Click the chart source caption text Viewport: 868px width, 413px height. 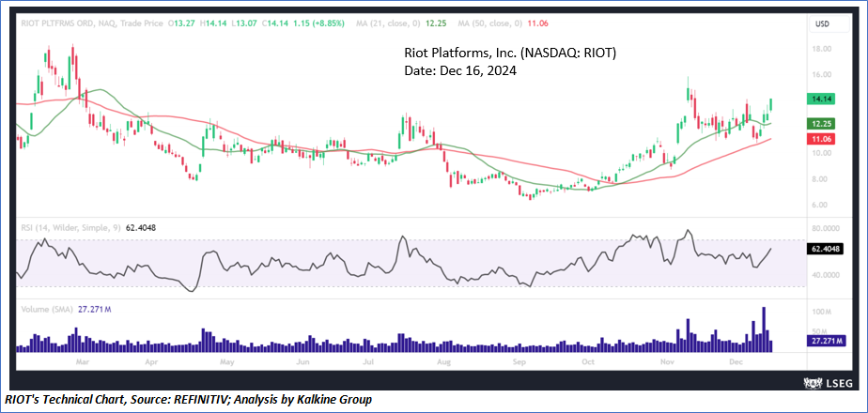point(188,399)
